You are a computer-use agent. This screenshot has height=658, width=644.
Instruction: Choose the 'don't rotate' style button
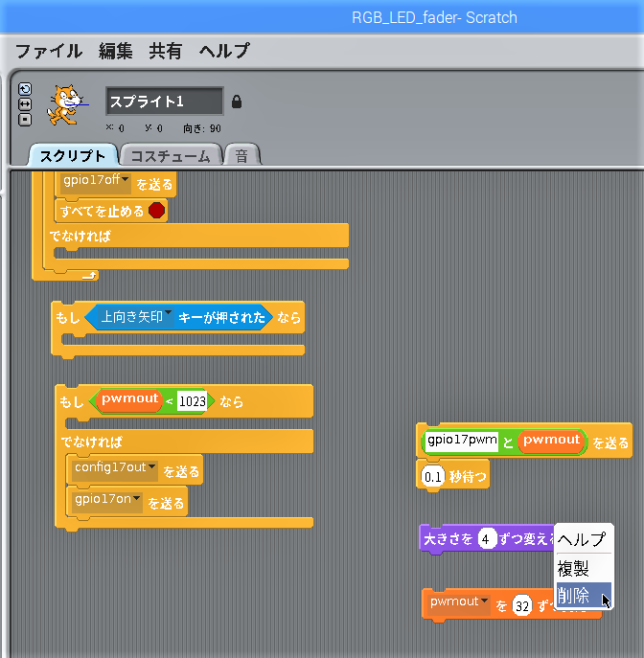click(25, 119)
